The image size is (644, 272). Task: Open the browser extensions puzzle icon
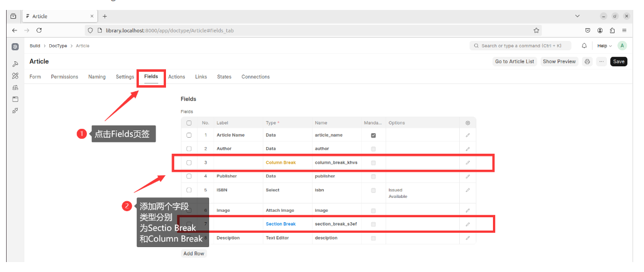(612, 30)
